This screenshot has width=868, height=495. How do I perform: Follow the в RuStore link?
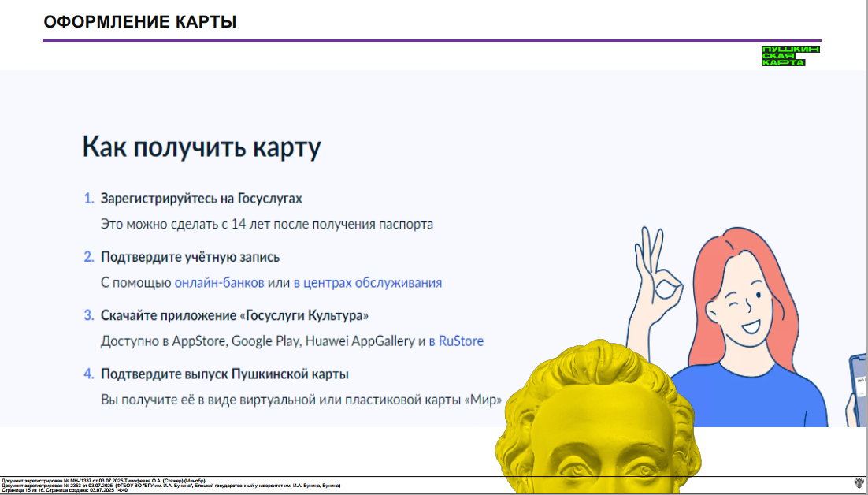456,341
